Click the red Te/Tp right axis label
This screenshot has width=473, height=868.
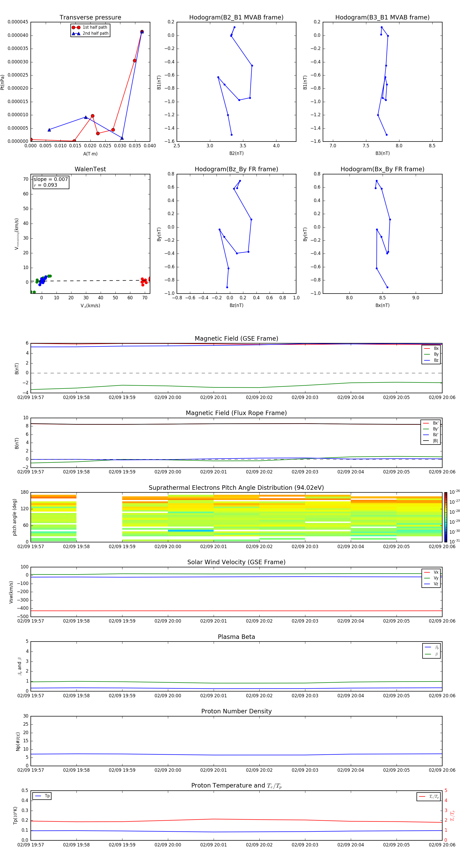pos(452,815)
